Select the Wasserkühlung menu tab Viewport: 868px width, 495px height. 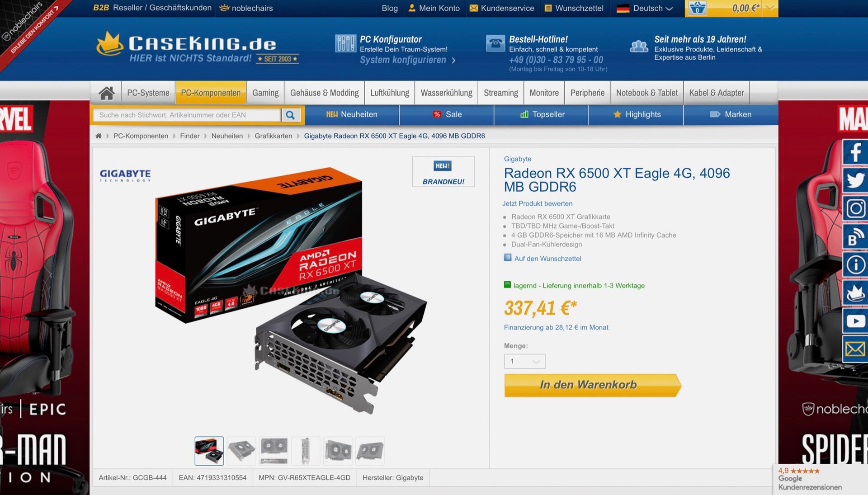coord(446,93)
